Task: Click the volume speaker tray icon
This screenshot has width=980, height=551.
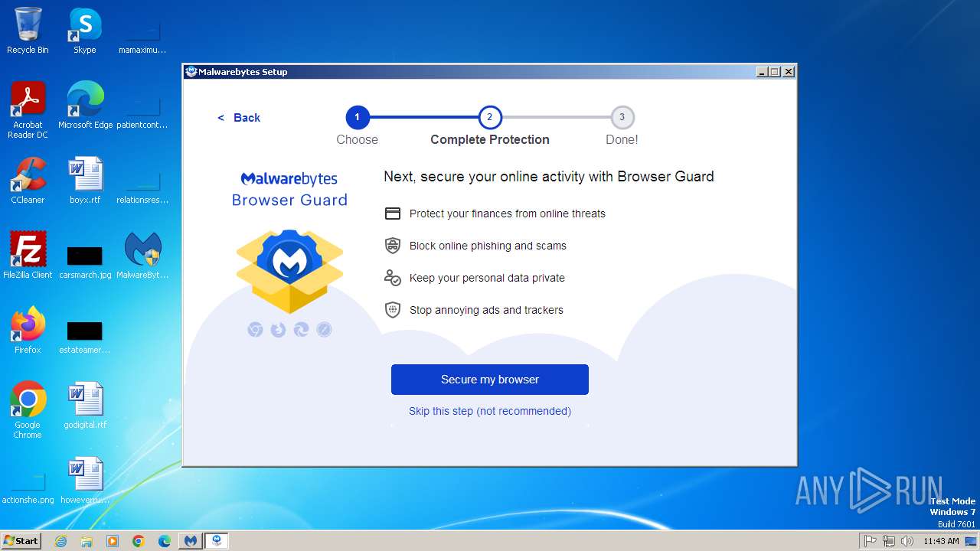Action: pos(907,541)
